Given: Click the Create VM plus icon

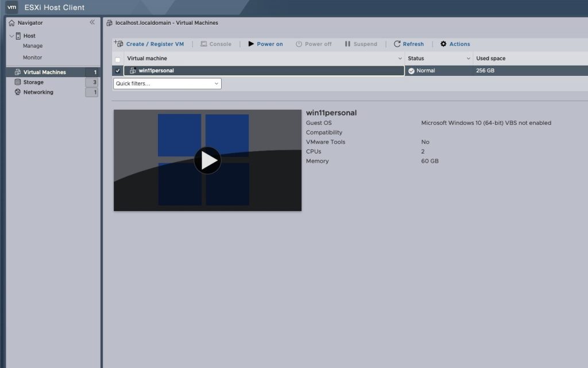Looking at the screenshot, I should pos(118,44).
